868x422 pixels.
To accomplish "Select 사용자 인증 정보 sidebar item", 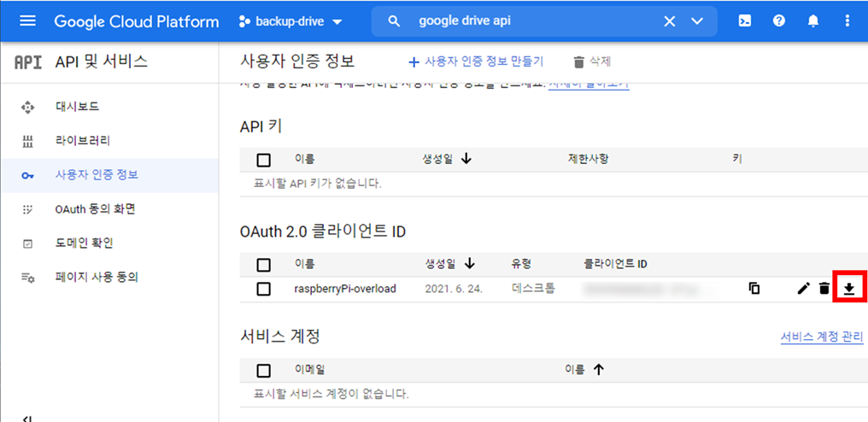I will [109, 176].
